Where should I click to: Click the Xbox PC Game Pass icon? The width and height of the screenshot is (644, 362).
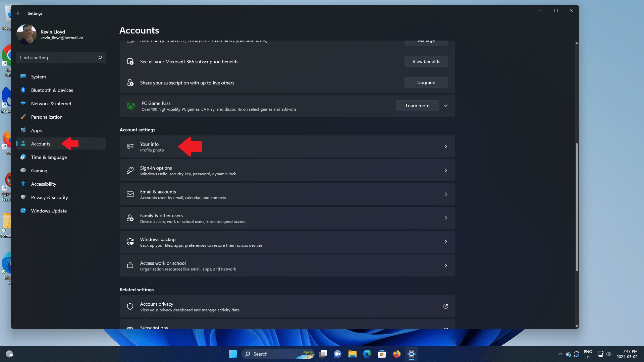pyautogui.click(x=131, y=106)
